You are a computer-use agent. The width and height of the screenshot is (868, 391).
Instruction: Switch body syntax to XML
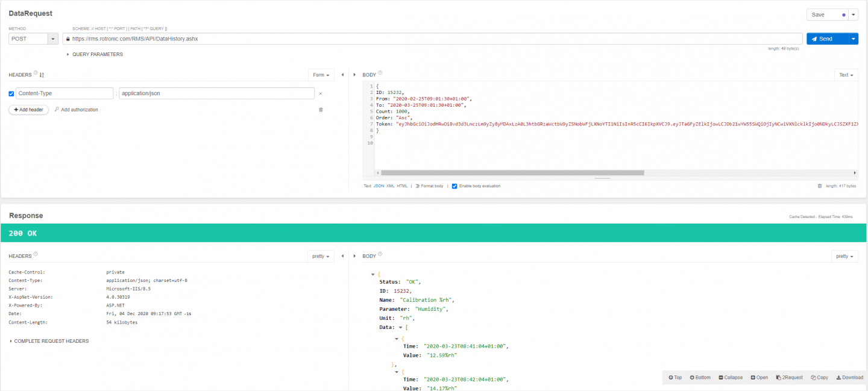[390, 186]
